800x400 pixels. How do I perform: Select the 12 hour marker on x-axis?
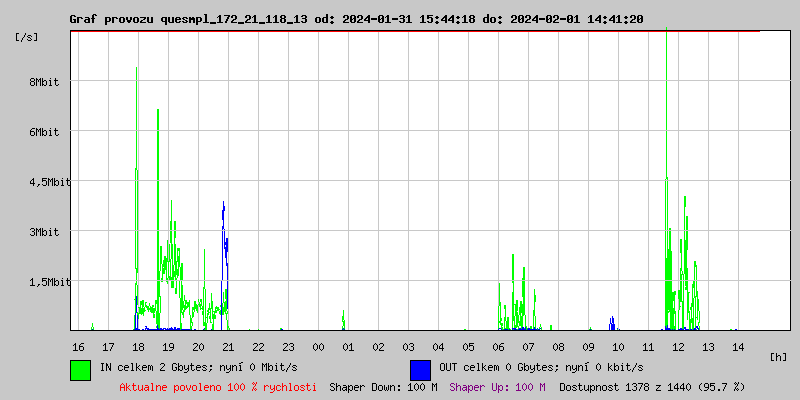click(678, 347)
